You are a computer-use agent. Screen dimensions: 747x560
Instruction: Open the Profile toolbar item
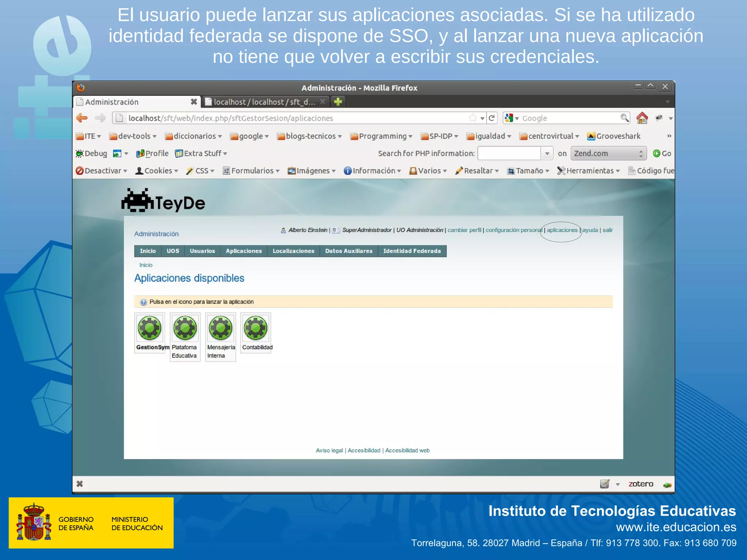pos(152,153)
